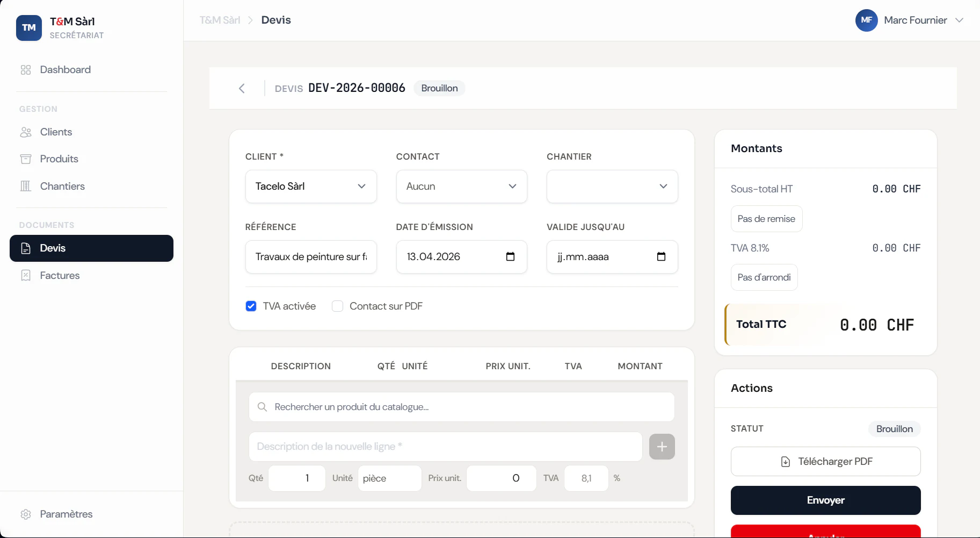Click the new line description field

click(446, 447)
